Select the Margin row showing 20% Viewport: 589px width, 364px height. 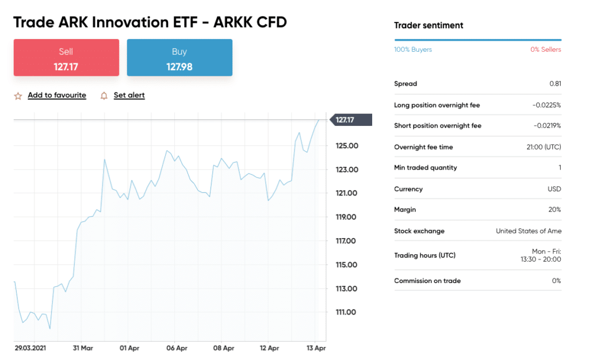[477, 209]
